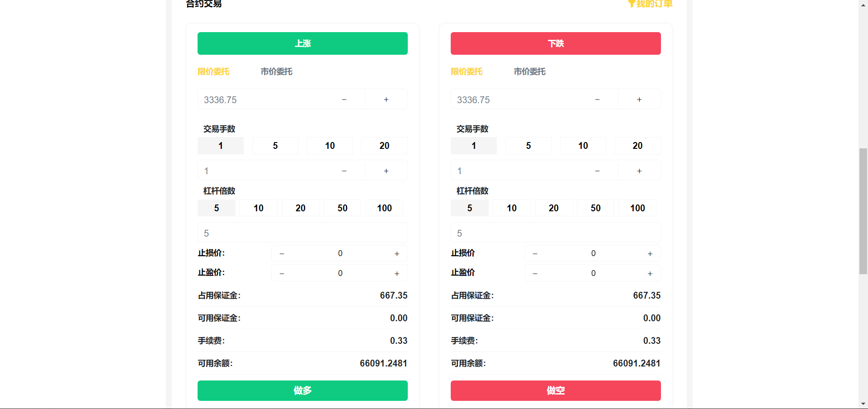Switch to 市价委托 tab under 下跌
The width and height of the screenshot is (868, 409).
[529, 71]
